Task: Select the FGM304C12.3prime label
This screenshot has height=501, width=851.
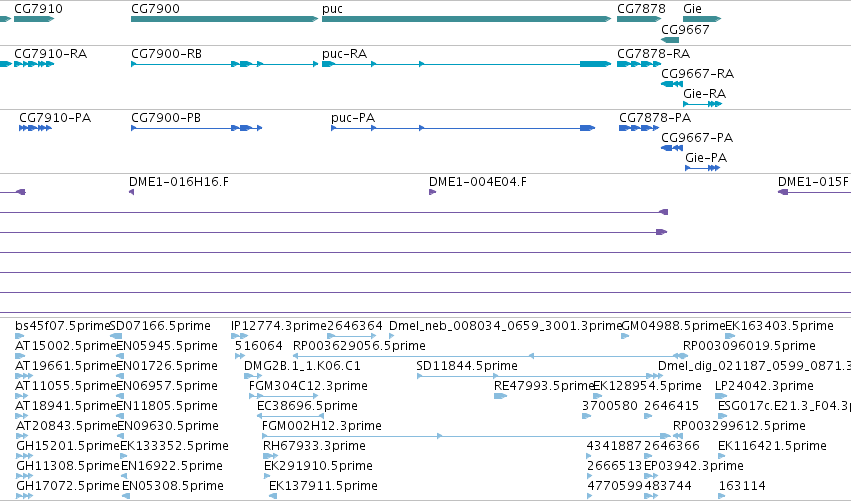Action: point(308,386)
